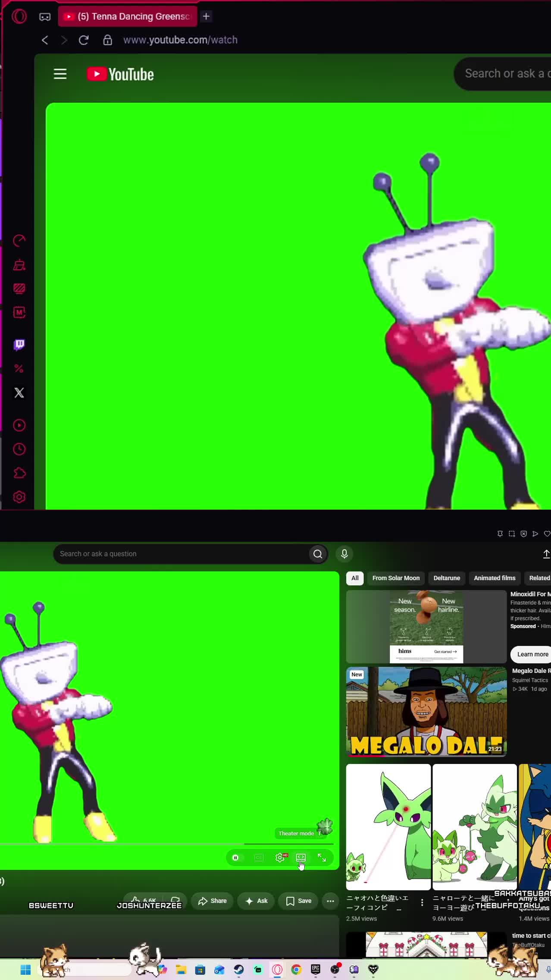Open Opera GX settings gear in sidebar
This screenshot has width=551, height=980.
click(x=19, y=497)
